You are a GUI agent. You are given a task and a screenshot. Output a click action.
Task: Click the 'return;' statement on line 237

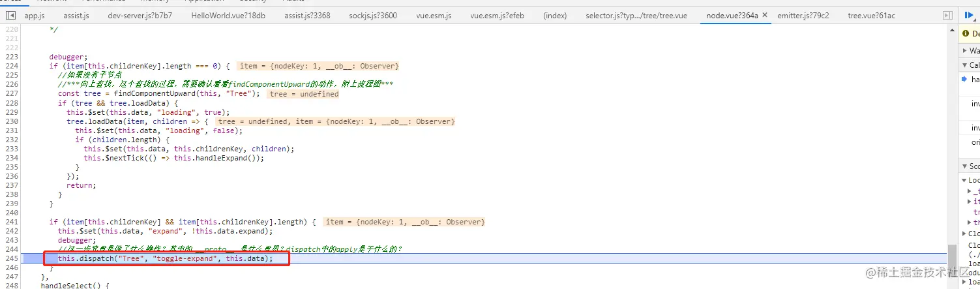click(x=81, y=185)
